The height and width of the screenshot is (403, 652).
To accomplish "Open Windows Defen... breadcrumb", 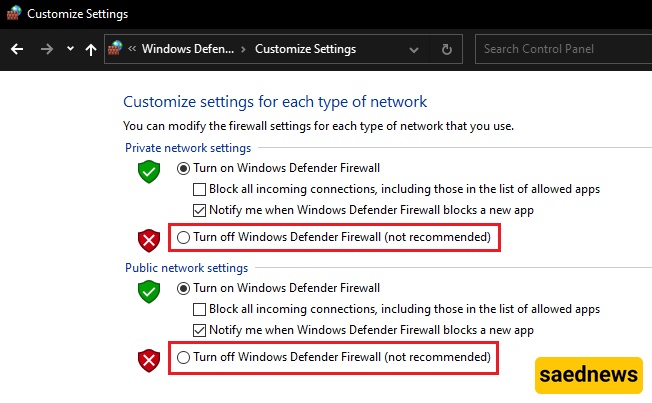I will [188, 49].
